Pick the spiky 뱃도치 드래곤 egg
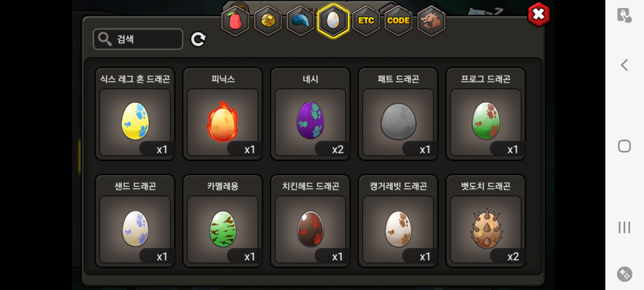 pos(486,221)
